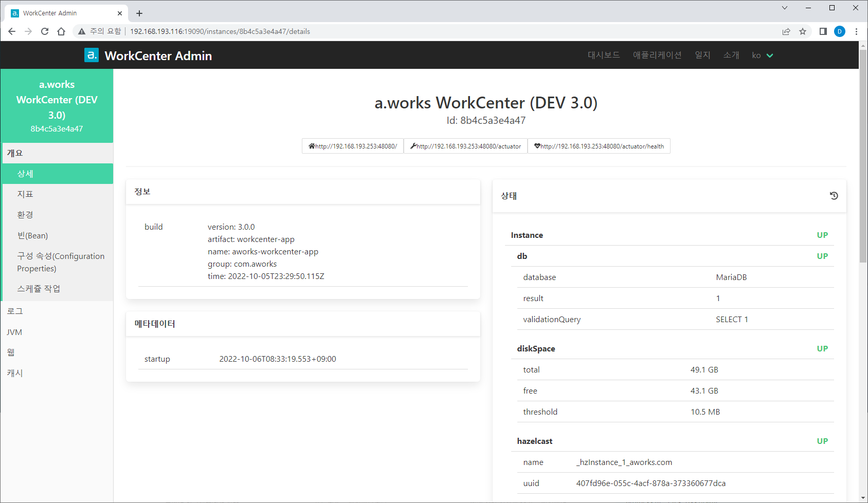
Task: Toggle the browser side panel icon
Action: point(823,31)
